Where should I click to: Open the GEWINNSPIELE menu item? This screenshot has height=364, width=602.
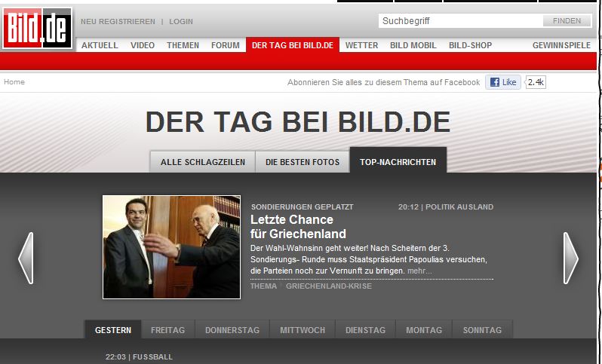tap(561, 45)
